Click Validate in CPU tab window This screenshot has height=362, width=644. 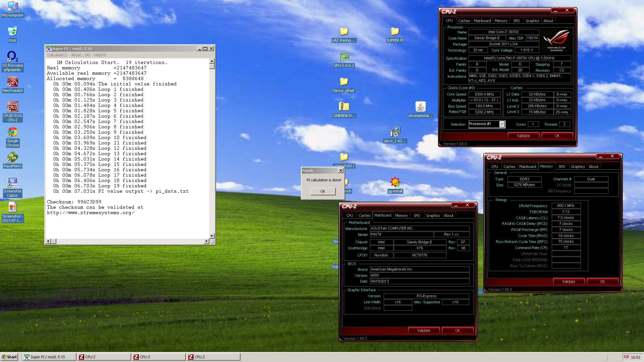523,136
